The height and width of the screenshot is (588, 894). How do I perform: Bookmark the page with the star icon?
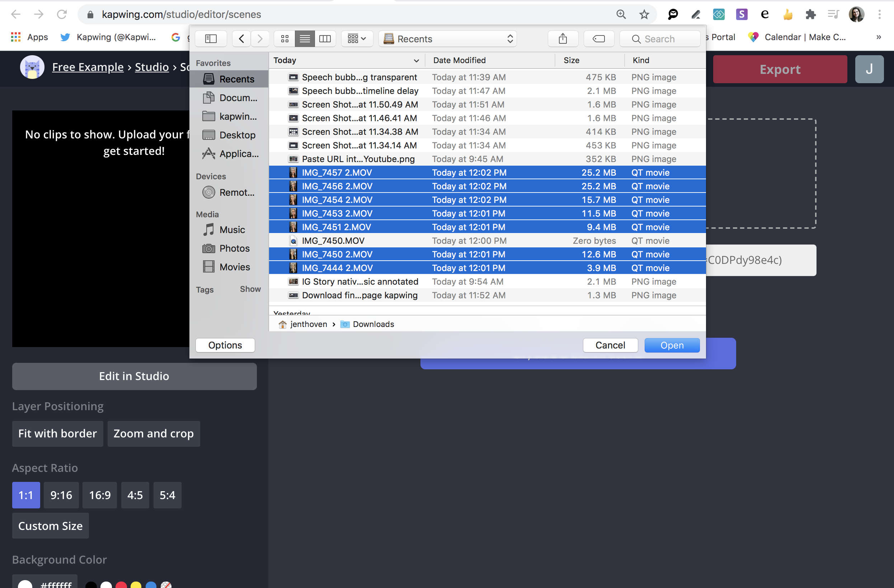[x=644, y=15]
